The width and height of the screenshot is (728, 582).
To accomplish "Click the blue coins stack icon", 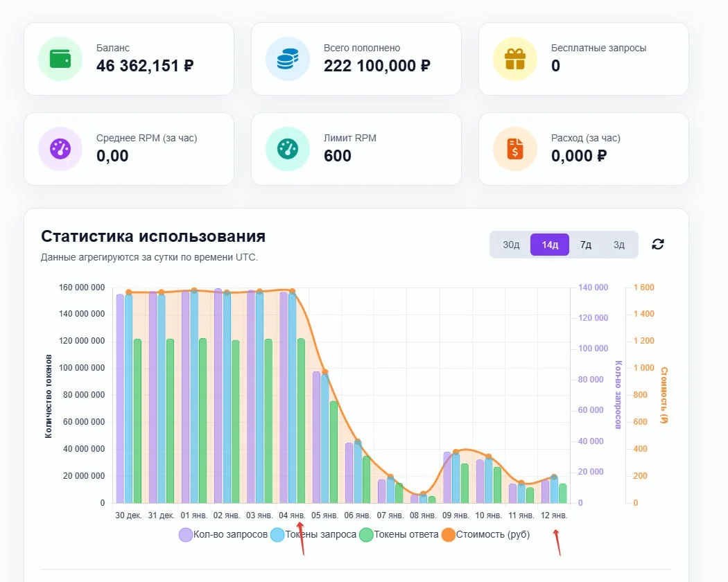I will 287,59.
